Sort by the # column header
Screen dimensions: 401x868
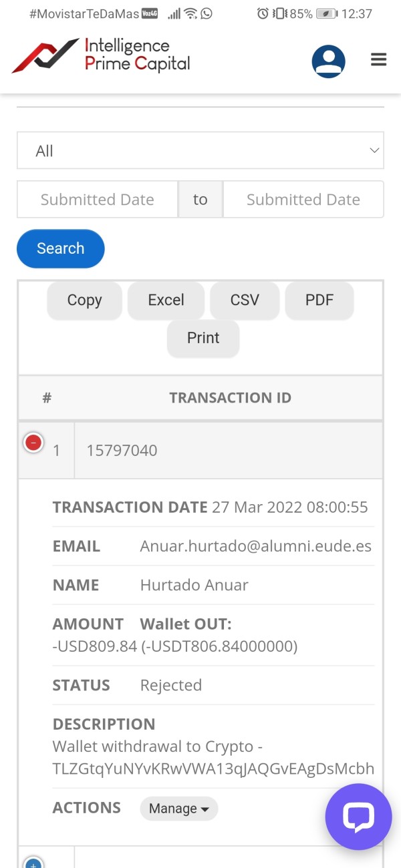47,398
